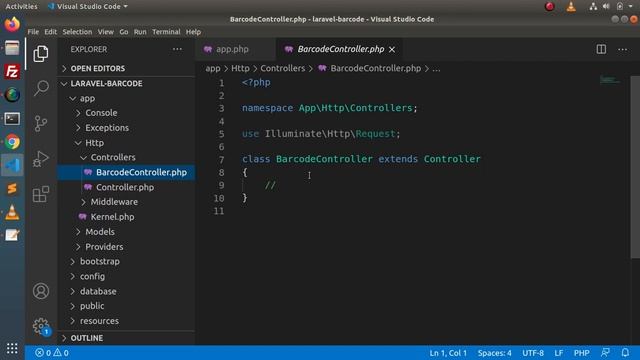Launch Google Chrome from the dock
The image size is (640, 360).
pos(12,142)
